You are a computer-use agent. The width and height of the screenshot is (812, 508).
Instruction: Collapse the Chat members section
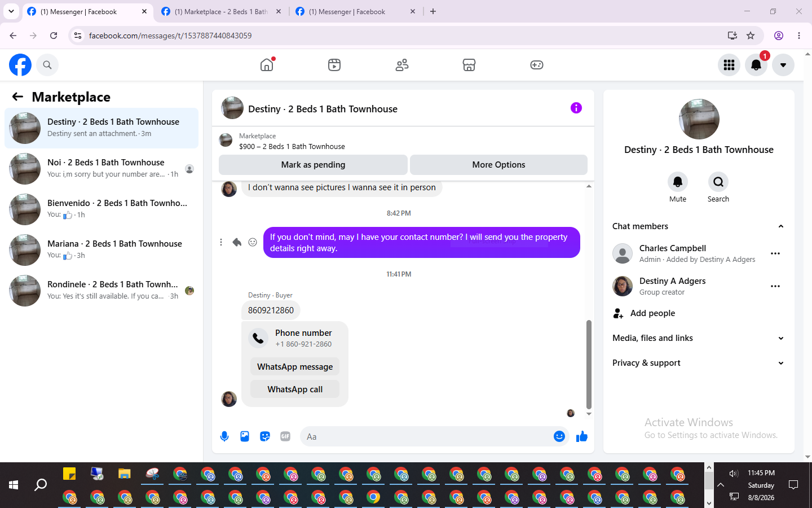coord(698,226)
